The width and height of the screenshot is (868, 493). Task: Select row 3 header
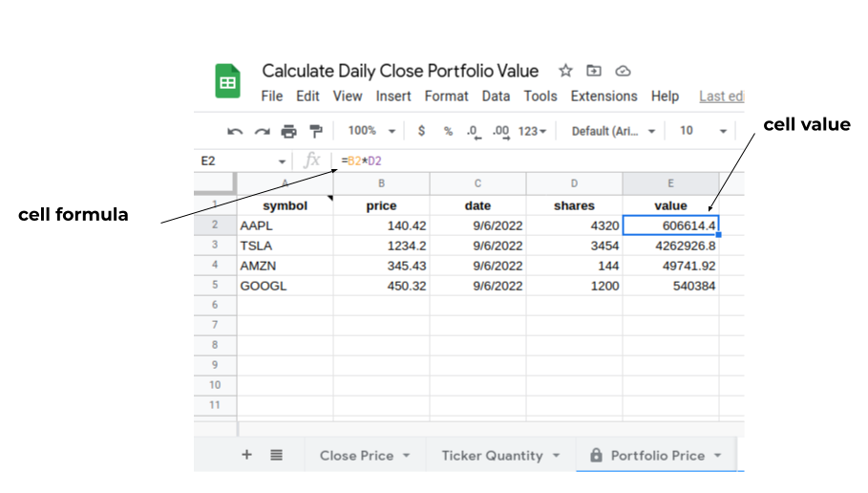tap(216, 246)
